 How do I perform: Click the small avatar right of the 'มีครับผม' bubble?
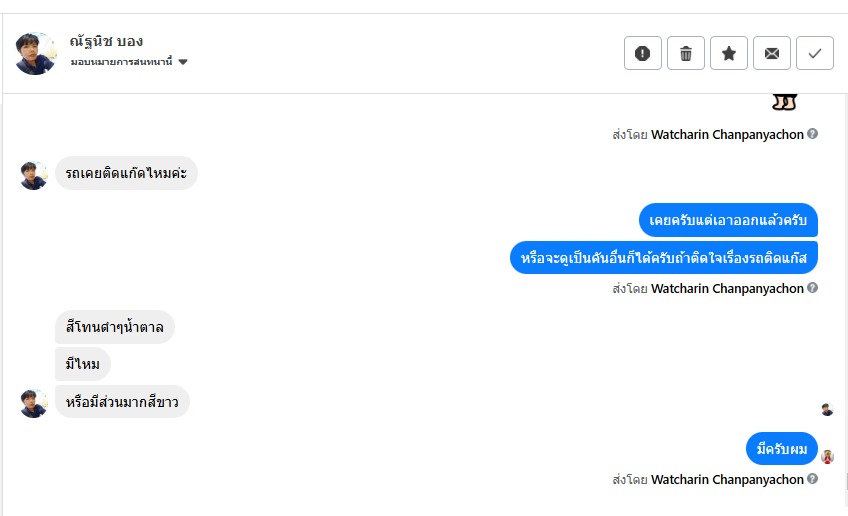[x=827, y=456]
